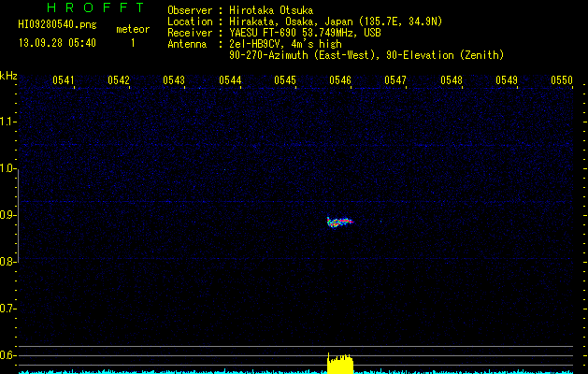Click the 0.7 kHz axis label
Viewport: 588px width, 374px height.
coord(7,309)
